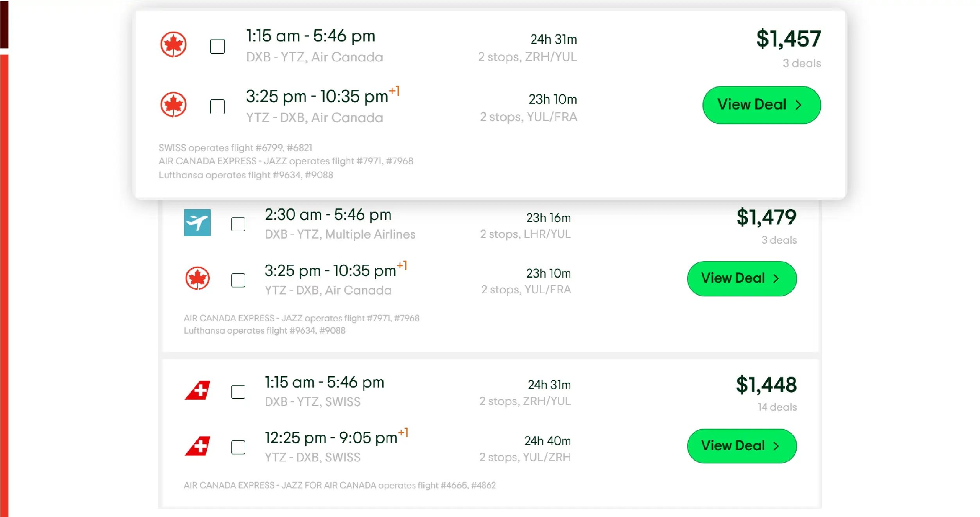Open View Deal for the $1,457 fare

click(x=761, y=105)
